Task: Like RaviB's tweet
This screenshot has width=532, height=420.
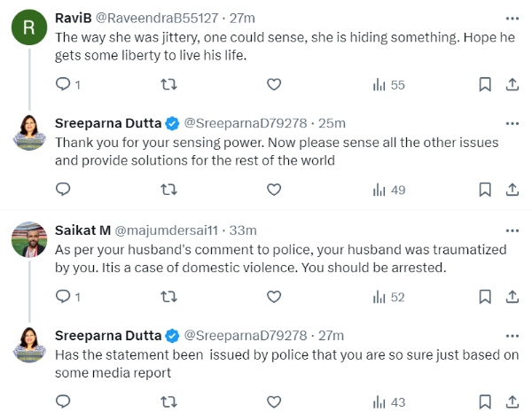Action: tap(274, 85)
